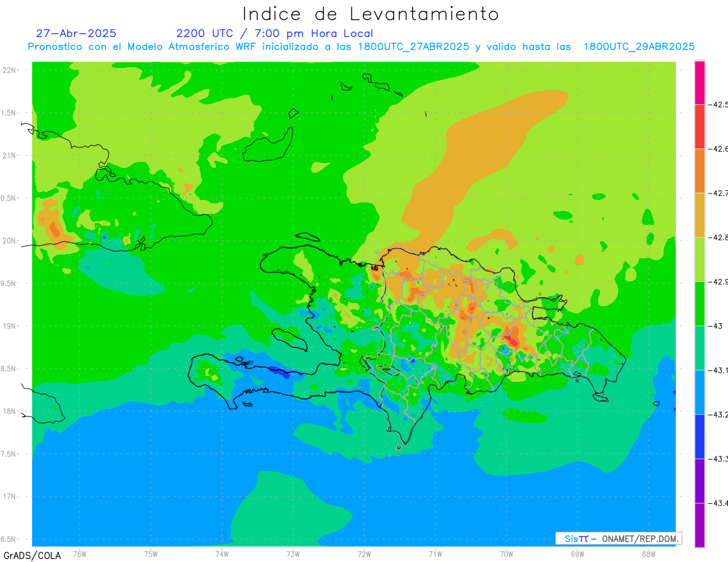Viewport: 728px width, 562px height.
Task: Click the light blue legend segment below -43.1
Action: [x=699, y=392]
